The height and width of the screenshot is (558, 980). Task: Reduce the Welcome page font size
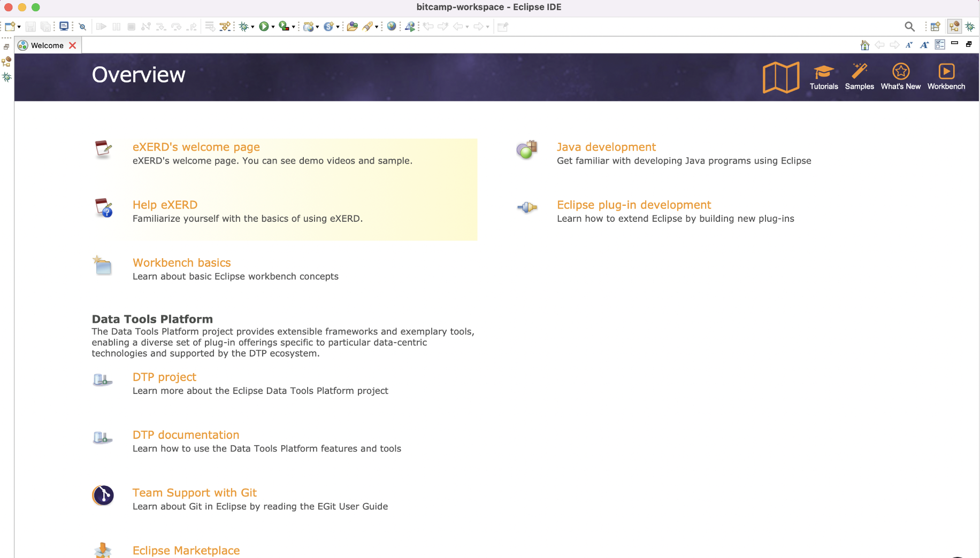pos(909,45)
